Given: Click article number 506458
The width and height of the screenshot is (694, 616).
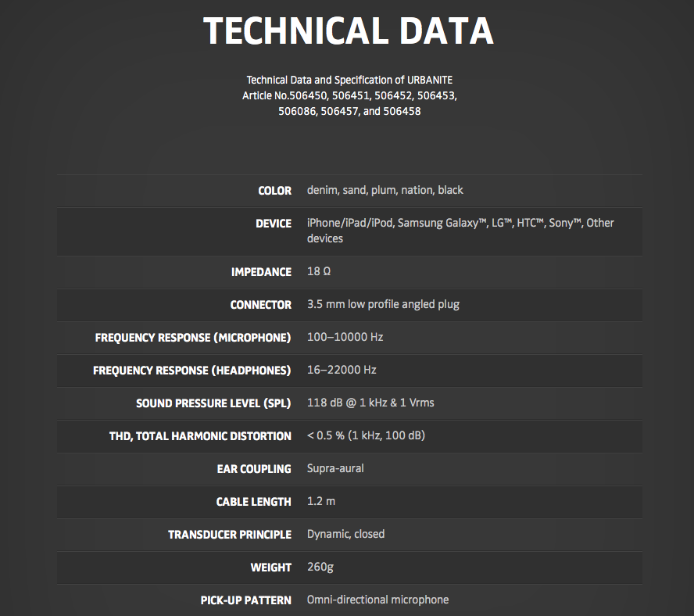Looking at the screenshot, I should point(402,111).
